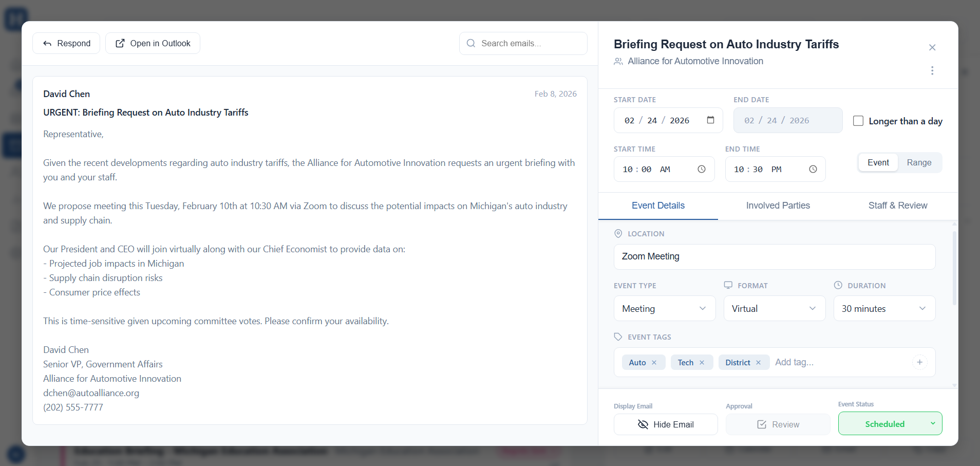Click the magnifier icon in the email search bar
The height and width of the screenshot is (466, 980).
point(471,43)
